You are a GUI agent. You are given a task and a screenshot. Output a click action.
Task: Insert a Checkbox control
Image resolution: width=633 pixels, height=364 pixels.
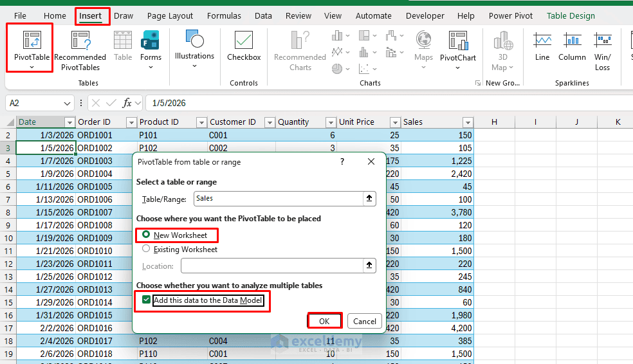pos(244,46)
